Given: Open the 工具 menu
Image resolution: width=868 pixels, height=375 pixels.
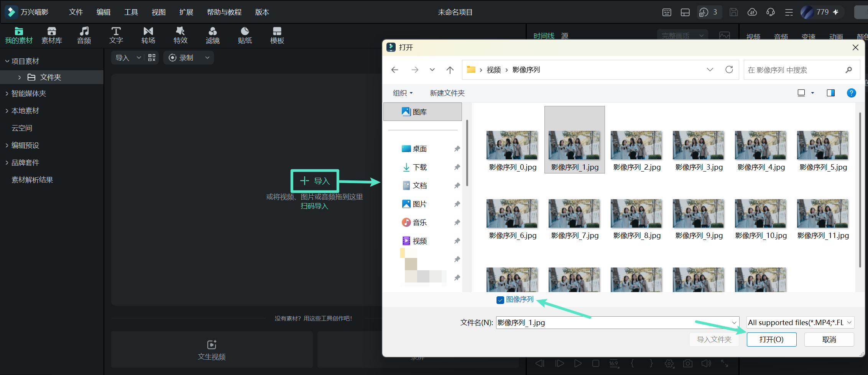Looking at the screenshot, I should click(x=131, y=12).
